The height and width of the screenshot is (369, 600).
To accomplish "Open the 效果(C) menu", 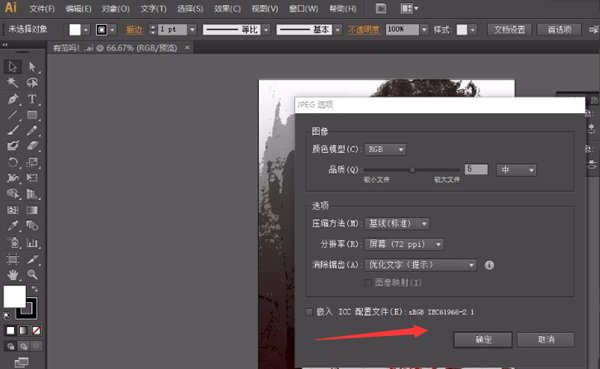I will pyautogui.click(x=227, y=8).
